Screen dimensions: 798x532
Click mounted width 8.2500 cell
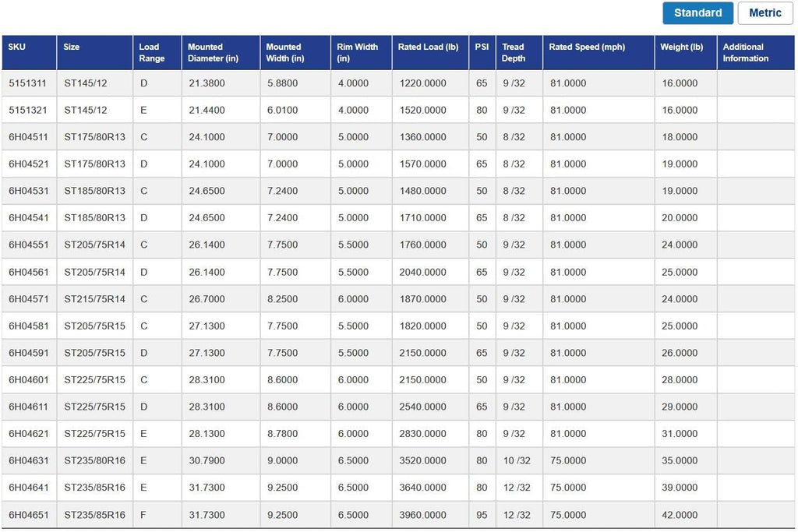(295, 299)
